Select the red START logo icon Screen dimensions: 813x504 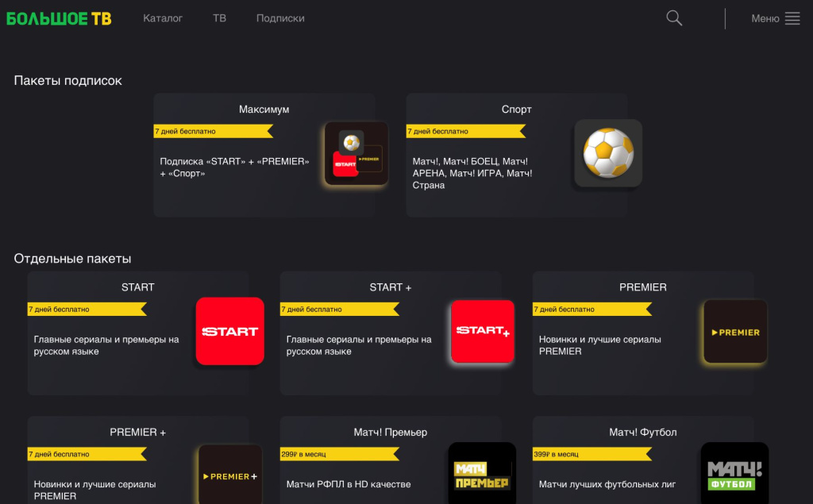coord(229,331)
